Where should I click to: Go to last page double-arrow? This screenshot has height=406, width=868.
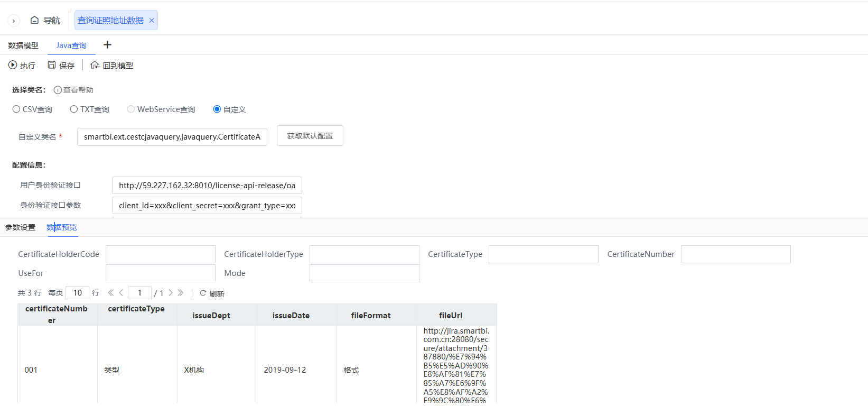point(181,292)
